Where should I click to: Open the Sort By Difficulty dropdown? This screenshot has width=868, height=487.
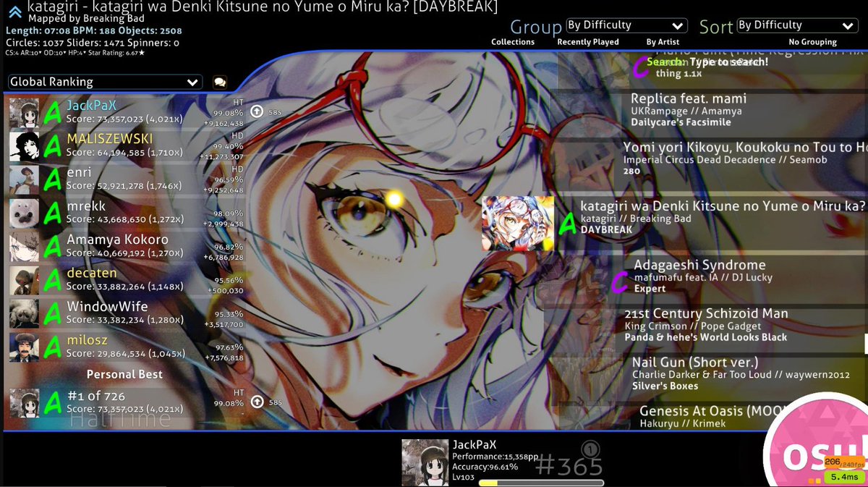click(x=796, y=25)
